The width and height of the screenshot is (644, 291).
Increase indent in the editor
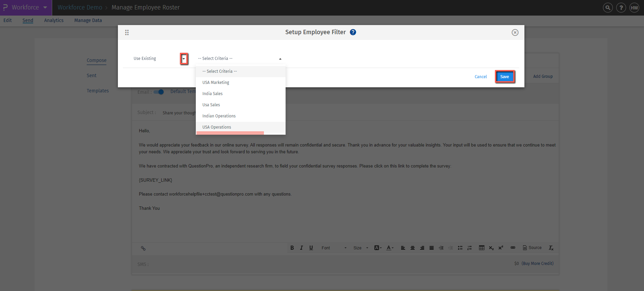441,248
